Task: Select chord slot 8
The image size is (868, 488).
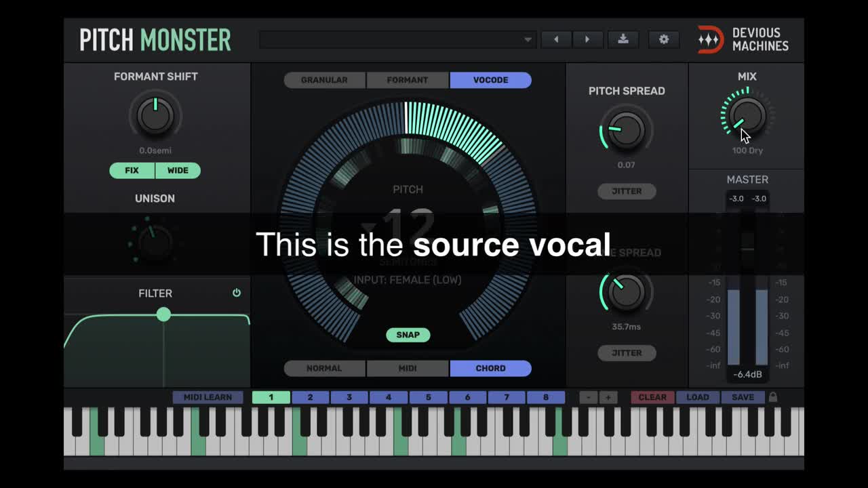Action: tap(546, 397)
